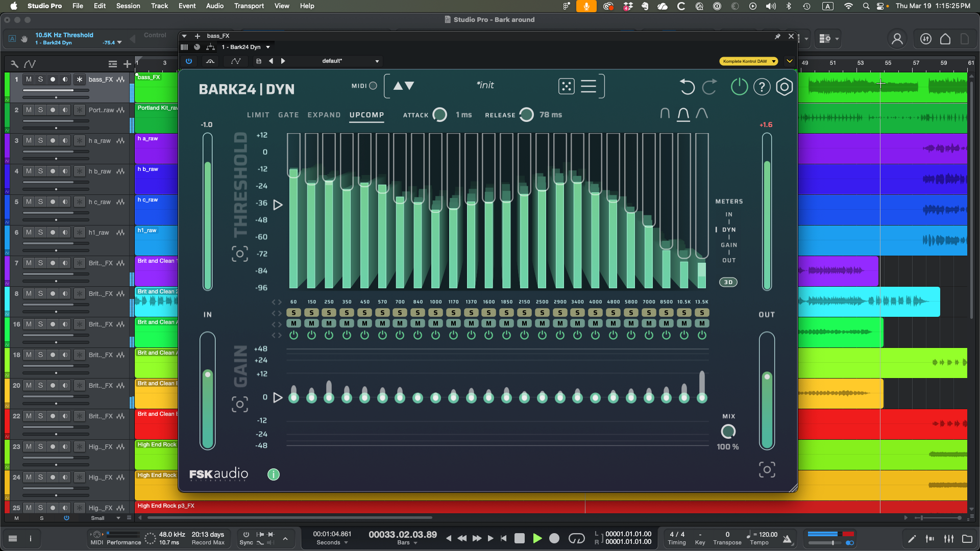Open the Seconds time format dropdown
Screen dimensions: 980x551
point(332,542)
